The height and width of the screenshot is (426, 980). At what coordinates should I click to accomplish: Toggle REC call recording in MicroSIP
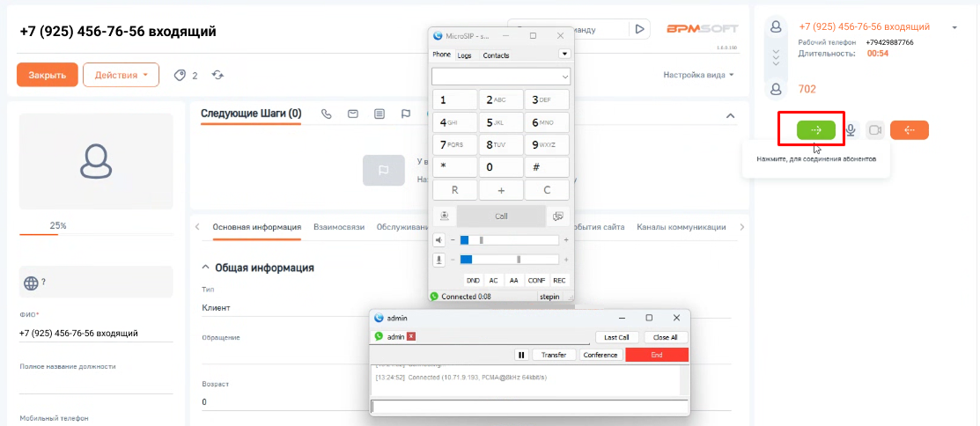click(x=559, y=280)
